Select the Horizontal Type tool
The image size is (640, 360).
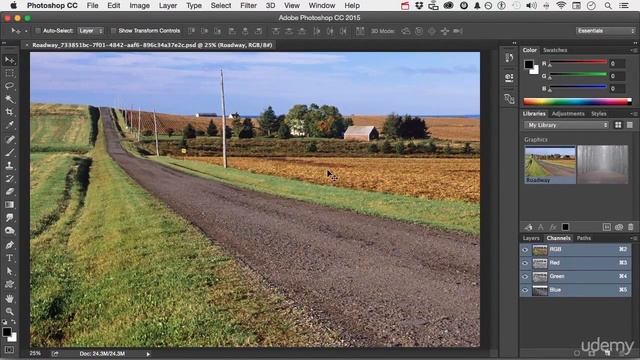click(x=9, y=258)
